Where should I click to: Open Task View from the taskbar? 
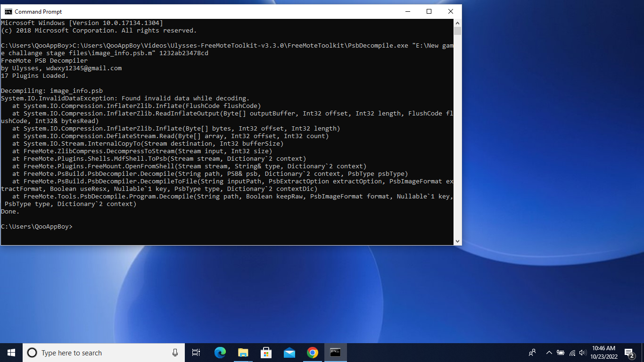196,353
